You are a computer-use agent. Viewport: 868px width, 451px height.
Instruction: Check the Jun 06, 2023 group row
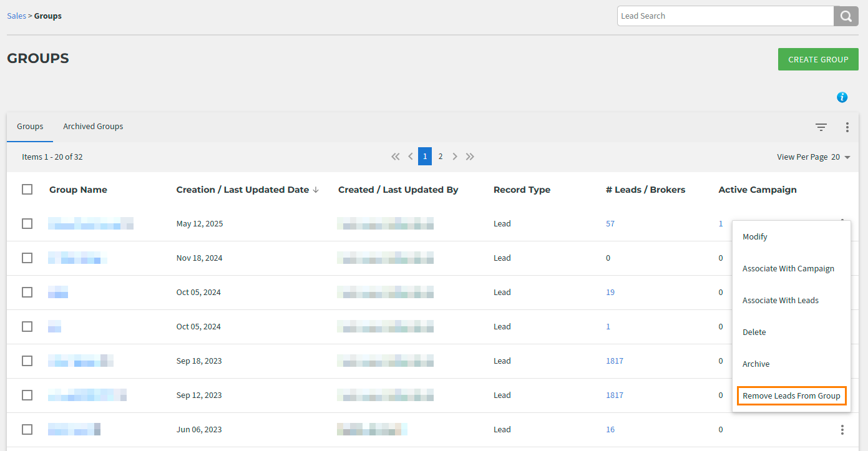(27, 429)
